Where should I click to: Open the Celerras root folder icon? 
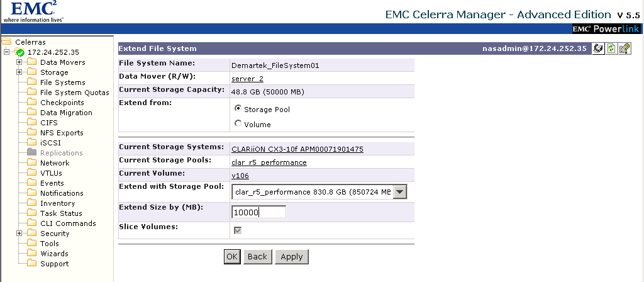pyautogui.click(x=6, y=42)
